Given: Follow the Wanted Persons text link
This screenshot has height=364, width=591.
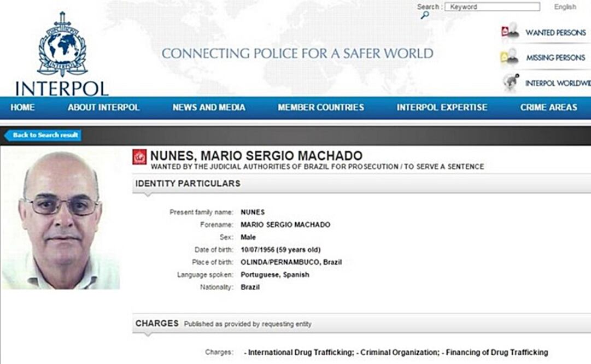Looking at the screenshot, I should pos(555,33).
